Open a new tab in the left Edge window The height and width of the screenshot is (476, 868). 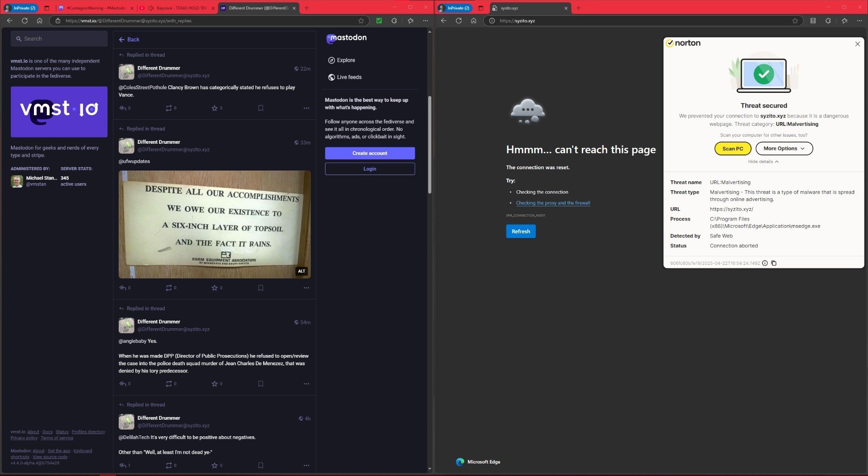point(306,8)
